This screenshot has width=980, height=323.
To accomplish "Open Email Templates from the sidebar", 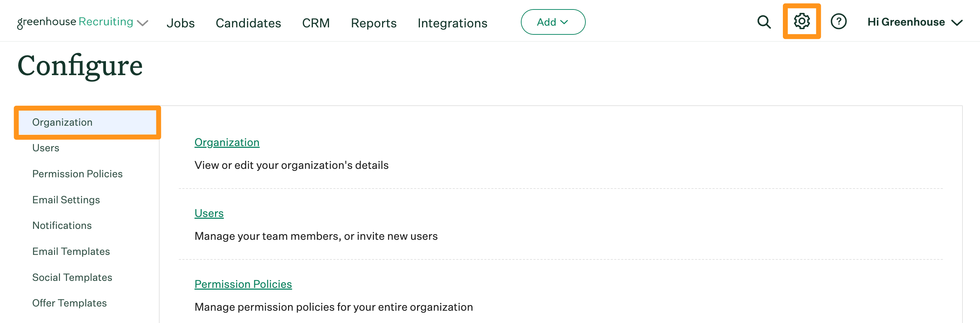I will [71, 251].
